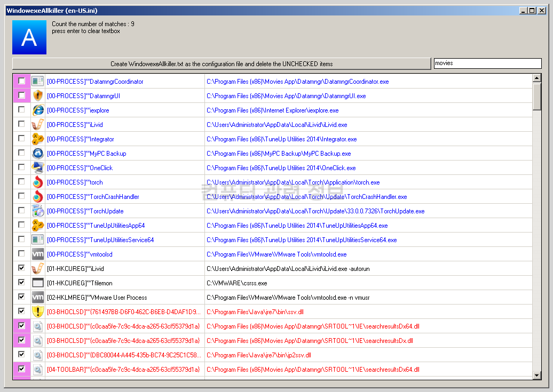
Task: Select the [00-PROCESS]**TorchUpdate entry
Action: pyautogui.click(x=85, y=211)
